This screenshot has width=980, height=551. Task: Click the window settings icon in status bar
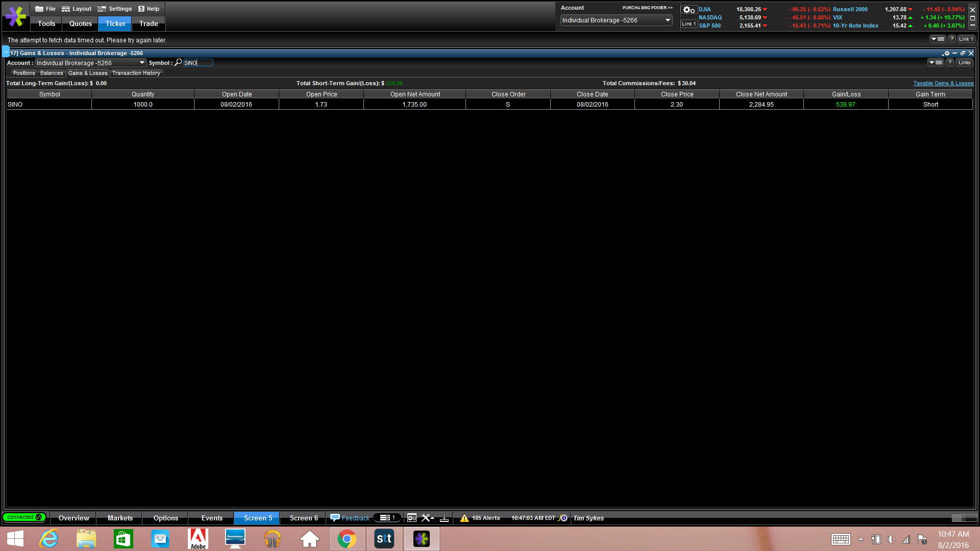coord(411,518)
